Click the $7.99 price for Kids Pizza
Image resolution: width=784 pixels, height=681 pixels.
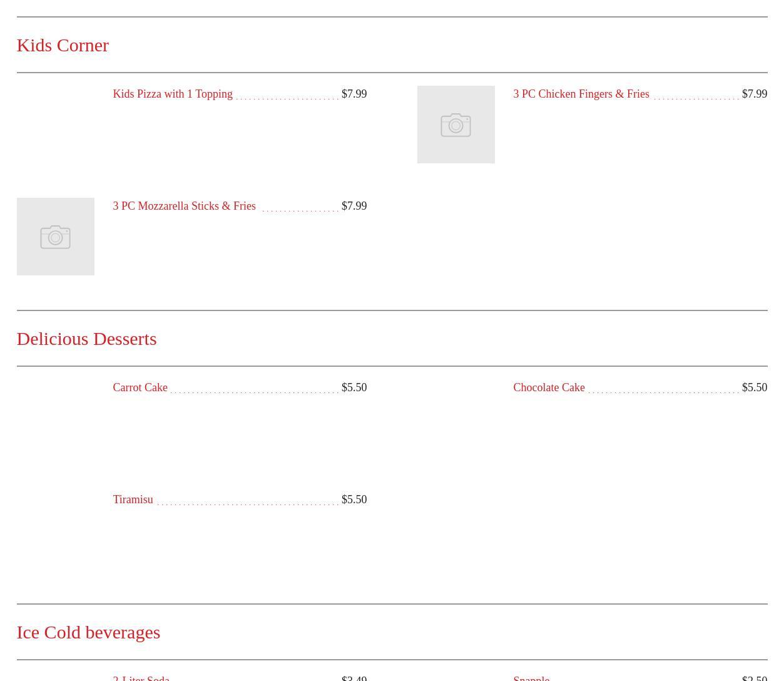(x=354, y=94)
